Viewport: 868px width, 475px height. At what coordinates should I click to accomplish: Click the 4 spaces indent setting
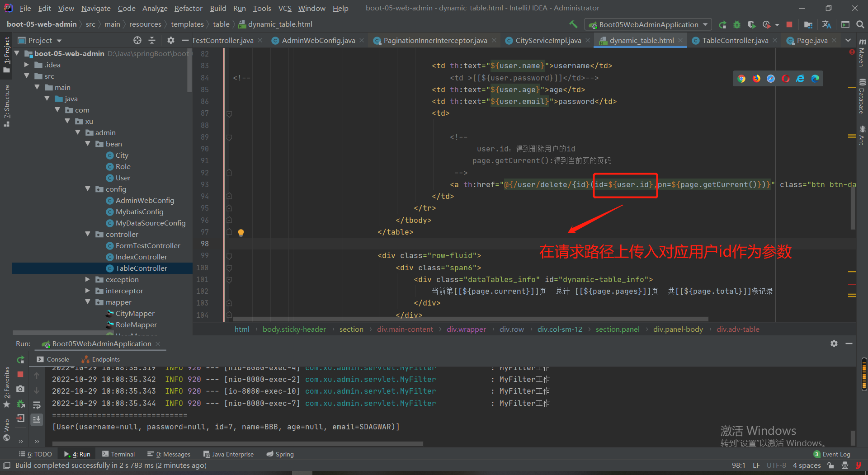(x=807, y=466)
